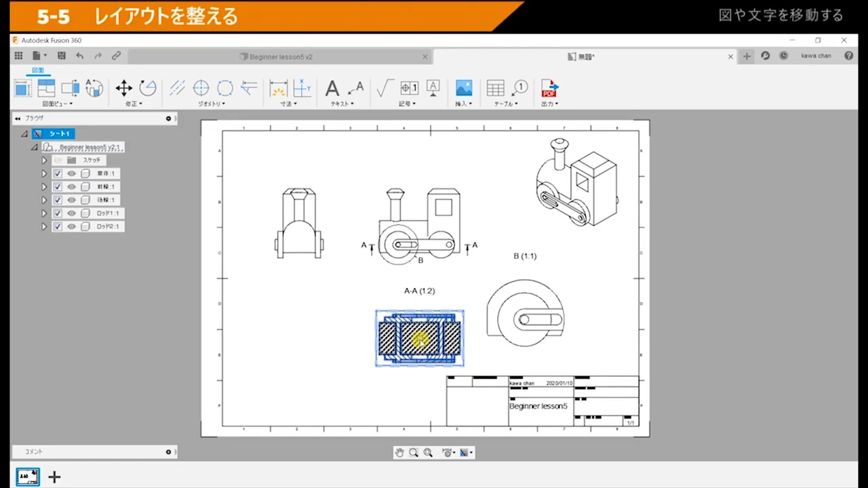This screenshot has width=868, height=488.
Task: Activate the Text tool
Action: tap(332, 88)
